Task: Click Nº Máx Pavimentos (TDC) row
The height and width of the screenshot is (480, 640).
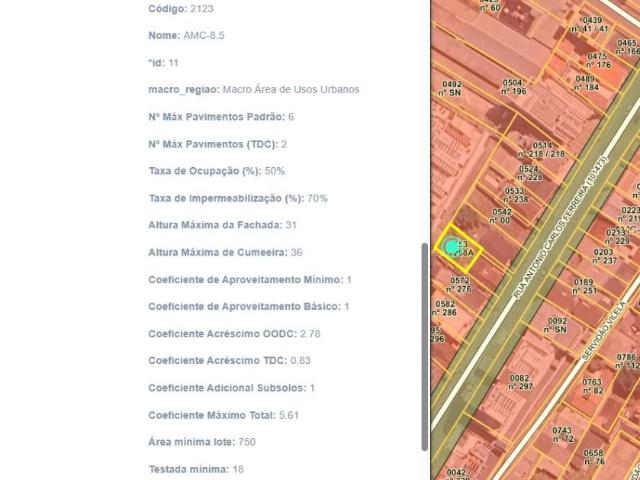Action: tap(218, 144)
